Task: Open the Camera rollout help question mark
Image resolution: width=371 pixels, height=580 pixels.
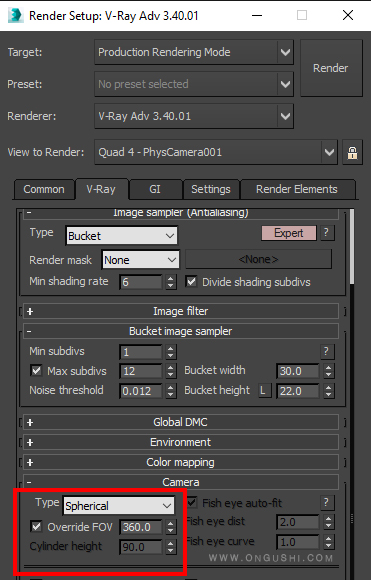Action: click(x=326, y=502)
